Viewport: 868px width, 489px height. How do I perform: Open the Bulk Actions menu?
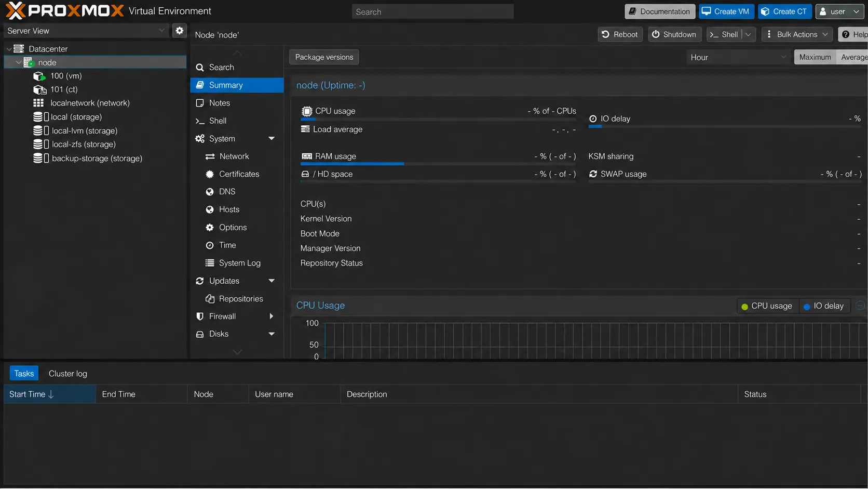[x=797, y=35]
